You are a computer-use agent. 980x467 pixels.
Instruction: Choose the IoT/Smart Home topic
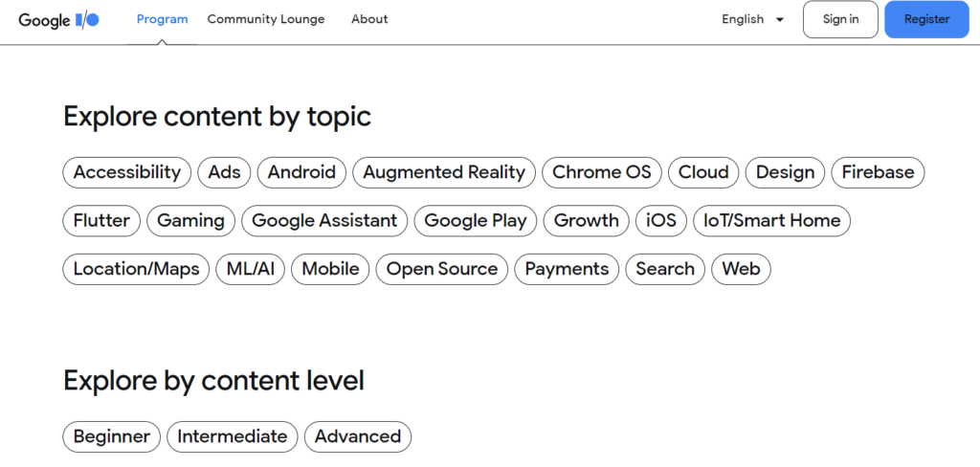coord(772,221)
